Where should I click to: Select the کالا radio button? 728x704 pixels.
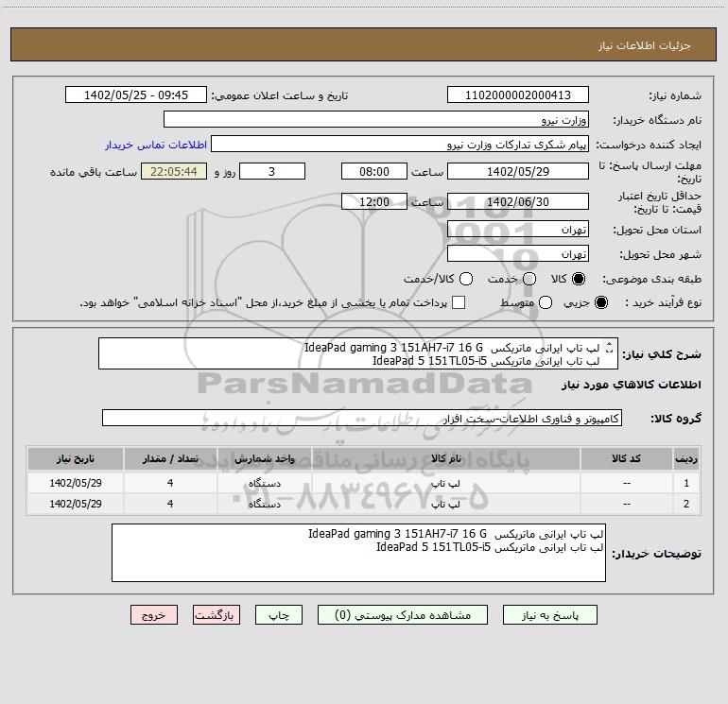(579, 279)
